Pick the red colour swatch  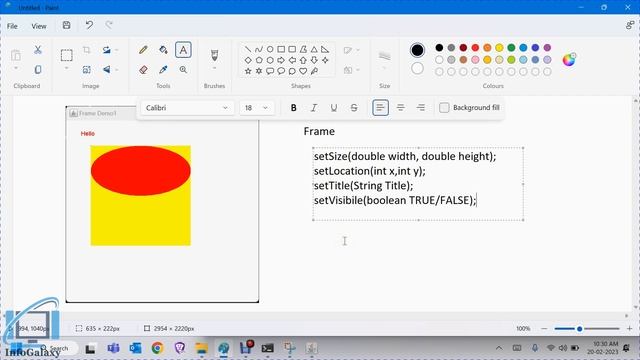click(475, 48)
